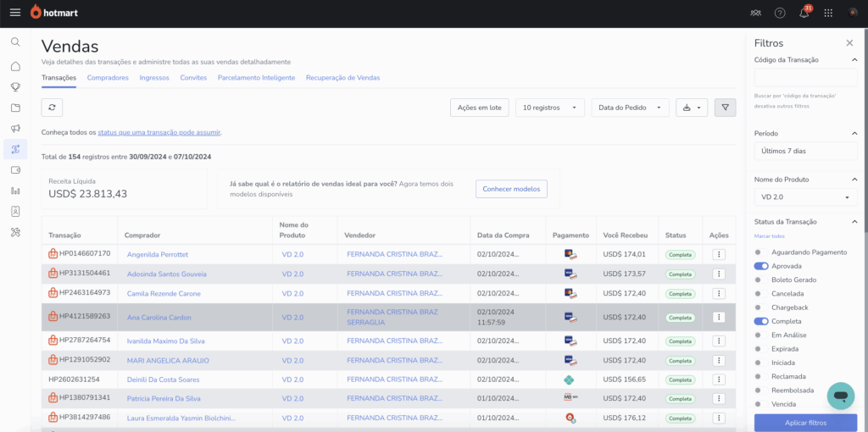Open actions menu for Angenilda Perrottet row
The image size is (868, 432).
tap(719, 254)
